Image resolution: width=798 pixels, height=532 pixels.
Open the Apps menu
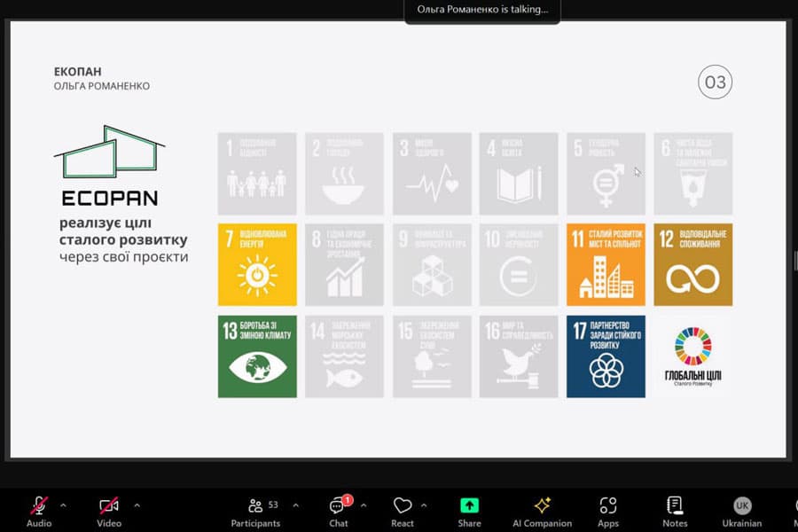(x=608, y=512)
